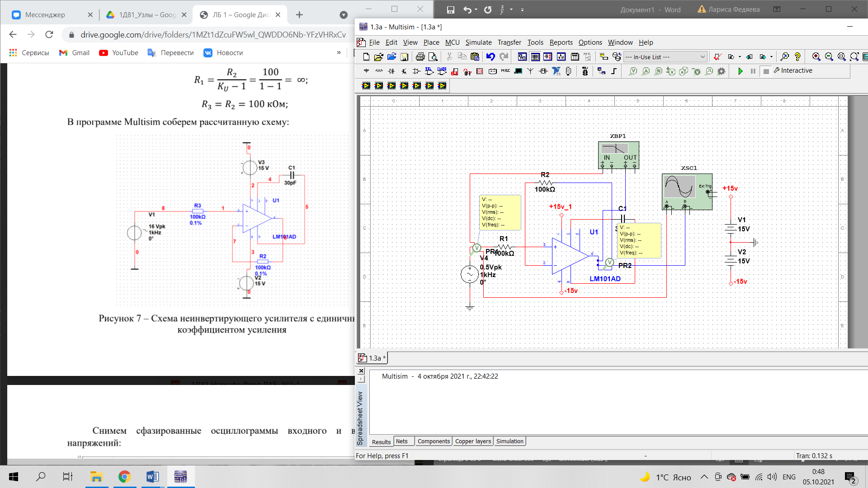The image size is (868, 488).
Task: Create a new design in Multisim toolbar
Action: click(x=366, y=57)
